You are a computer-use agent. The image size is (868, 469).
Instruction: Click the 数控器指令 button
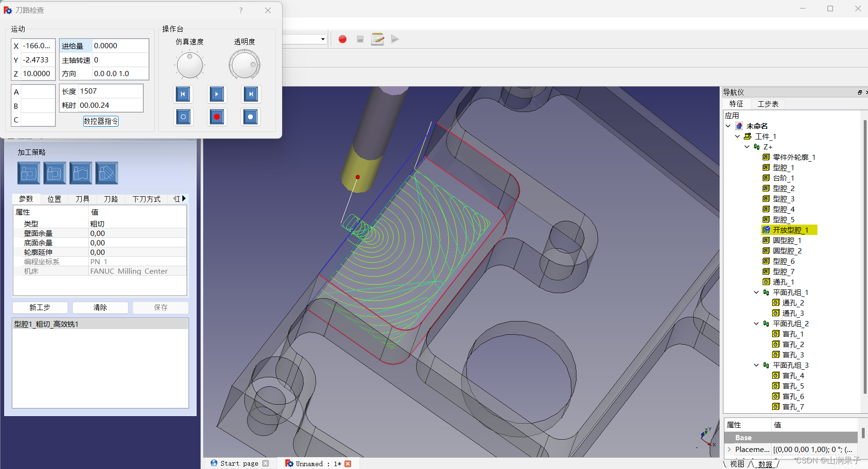(x=101, y=121)
